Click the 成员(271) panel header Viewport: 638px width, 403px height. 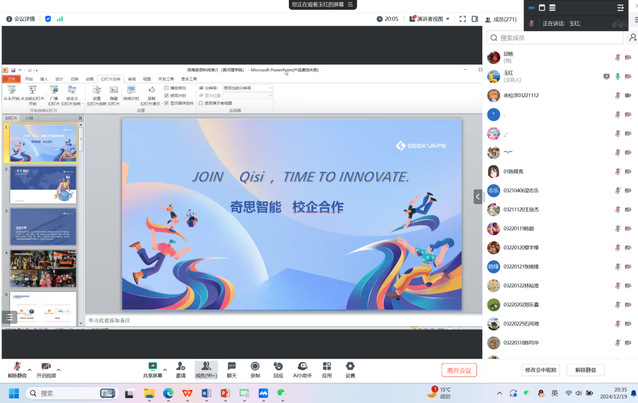tap(501, 19)
